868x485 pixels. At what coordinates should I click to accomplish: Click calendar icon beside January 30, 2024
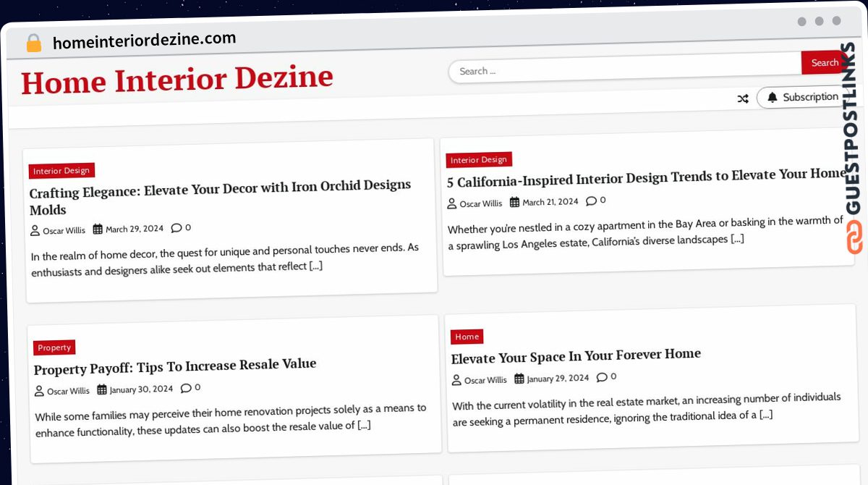[102, 389]
